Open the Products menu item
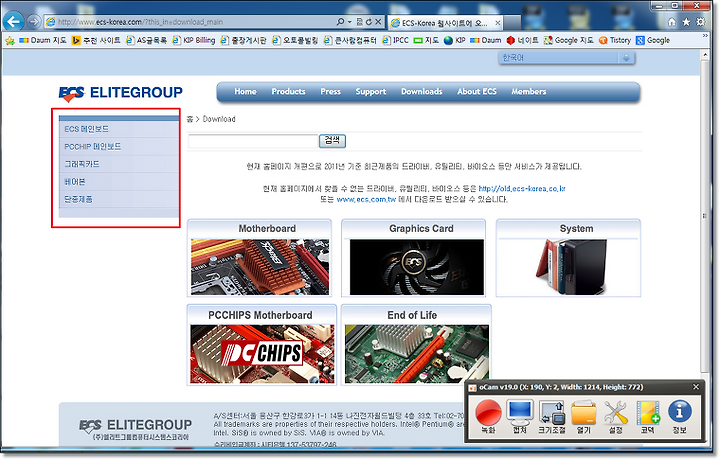The height and width of the screenshot is (460, 720). point(288,91)
